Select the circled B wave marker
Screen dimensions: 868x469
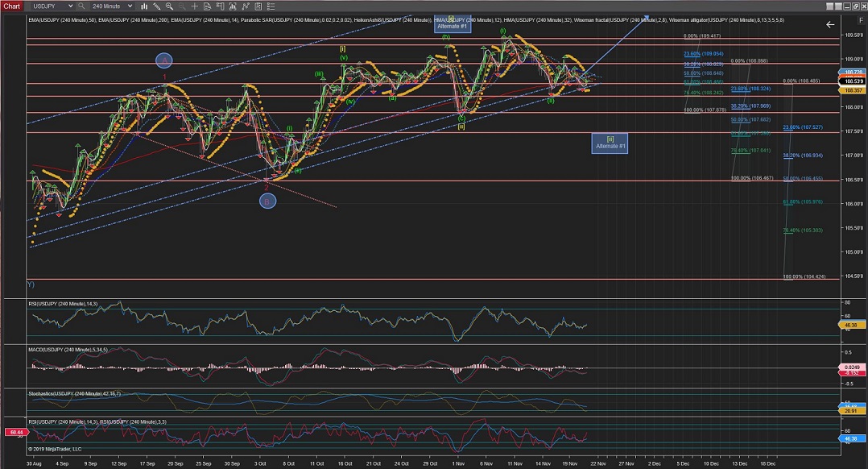pos(267,201)
